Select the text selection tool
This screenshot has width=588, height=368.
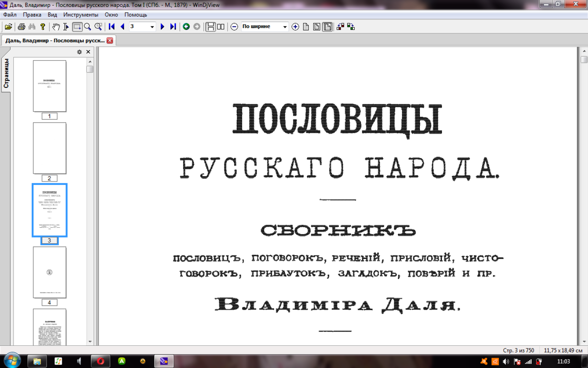66,27
